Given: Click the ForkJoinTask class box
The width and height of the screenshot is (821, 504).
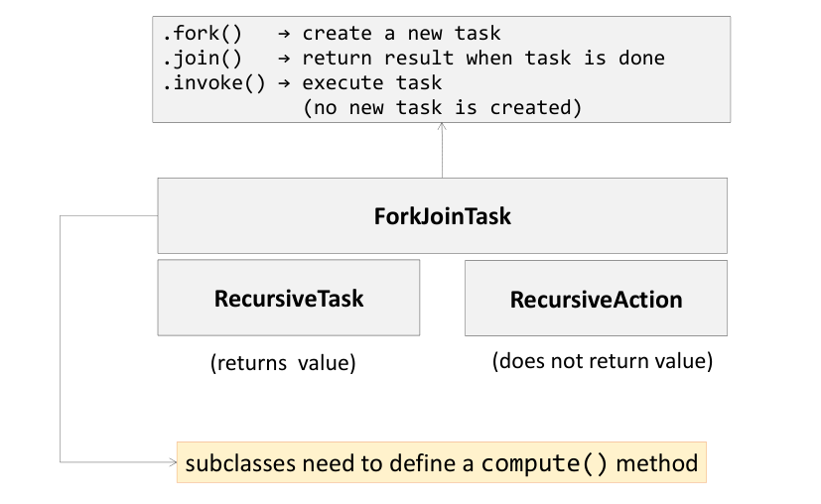Looking at the screenshot, I should (x=442, y=215).
